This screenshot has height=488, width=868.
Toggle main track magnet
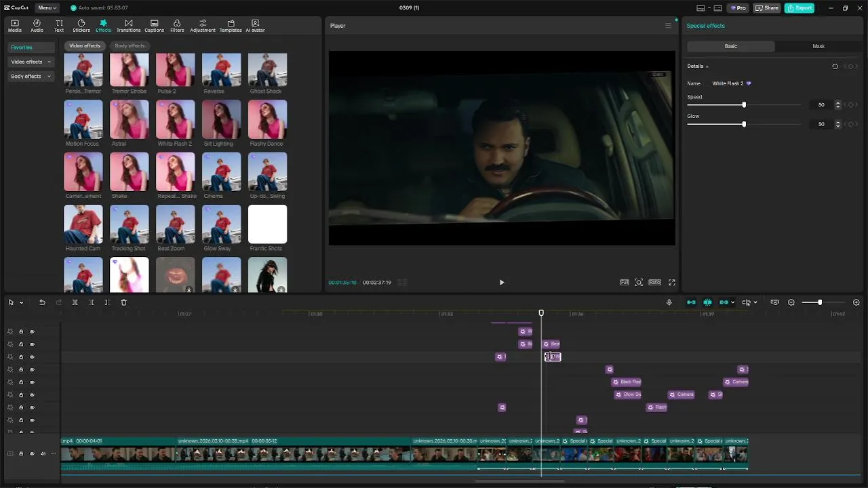691,302
